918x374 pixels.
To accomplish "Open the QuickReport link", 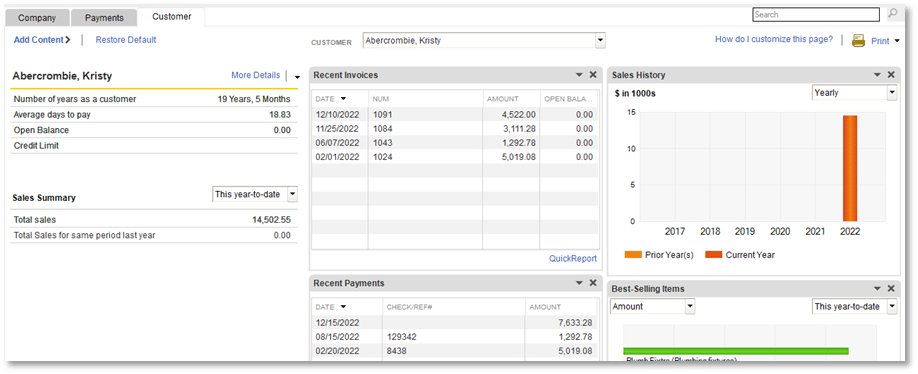I will 573,258.
